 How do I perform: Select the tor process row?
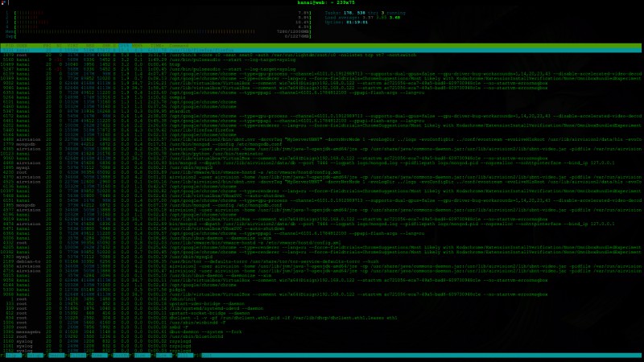tap(320, 261)
